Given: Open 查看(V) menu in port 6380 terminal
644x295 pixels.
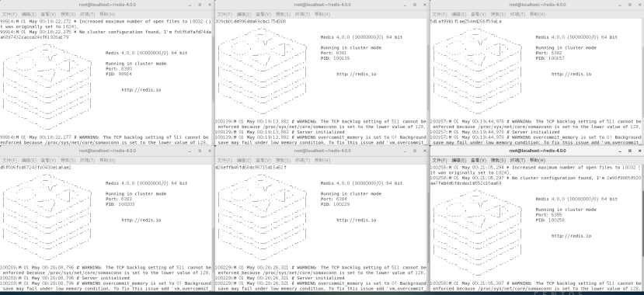Looking at the screenshot, I should [x=48, y=14].
